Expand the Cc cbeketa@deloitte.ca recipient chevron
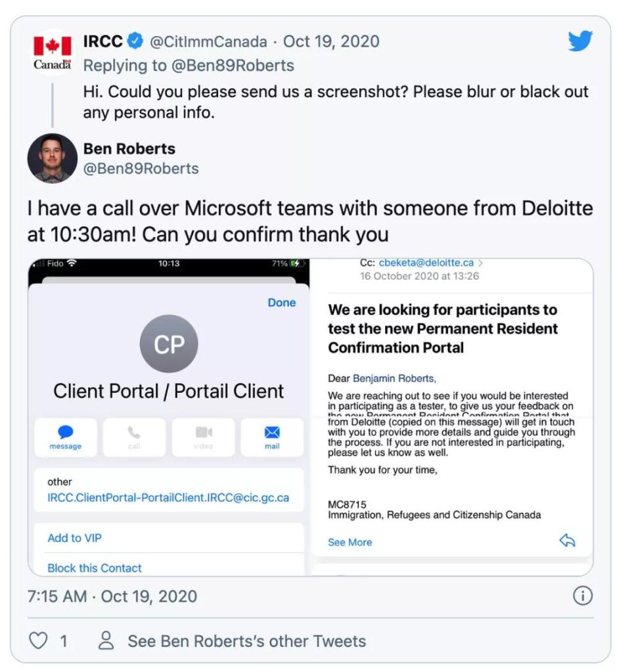Image resolution: width=630 pixels, height=672 pixels. tap(480, 263)
